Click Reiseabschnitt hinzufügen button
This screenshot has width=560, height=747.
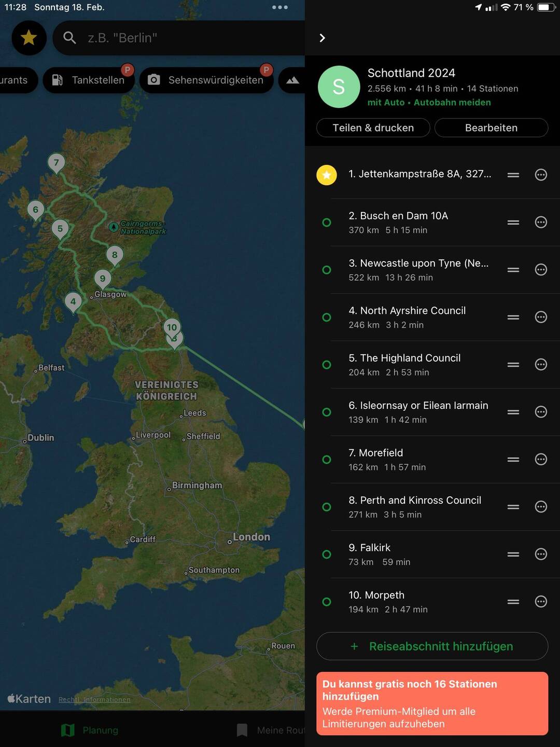(x=432, y=646)
